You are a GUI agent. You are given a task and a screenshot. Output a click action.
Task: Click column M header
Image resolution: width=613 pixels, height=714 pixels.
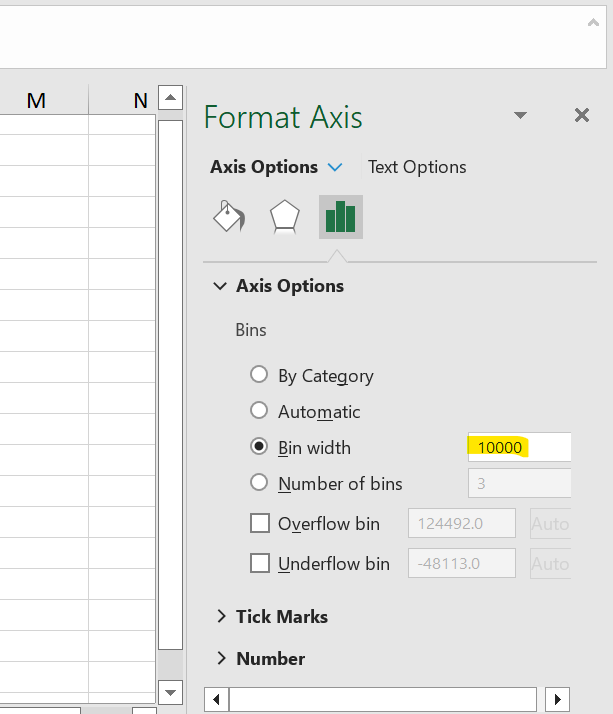point(36,100)
